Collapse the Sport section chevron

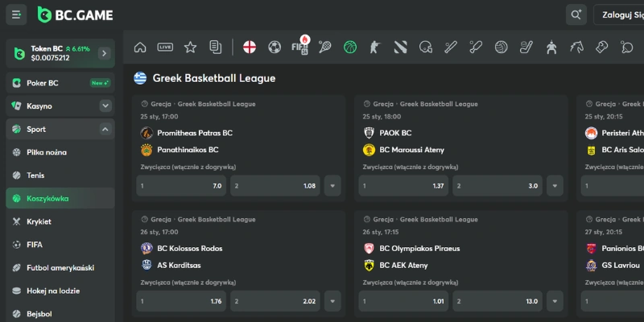[105, 130]
